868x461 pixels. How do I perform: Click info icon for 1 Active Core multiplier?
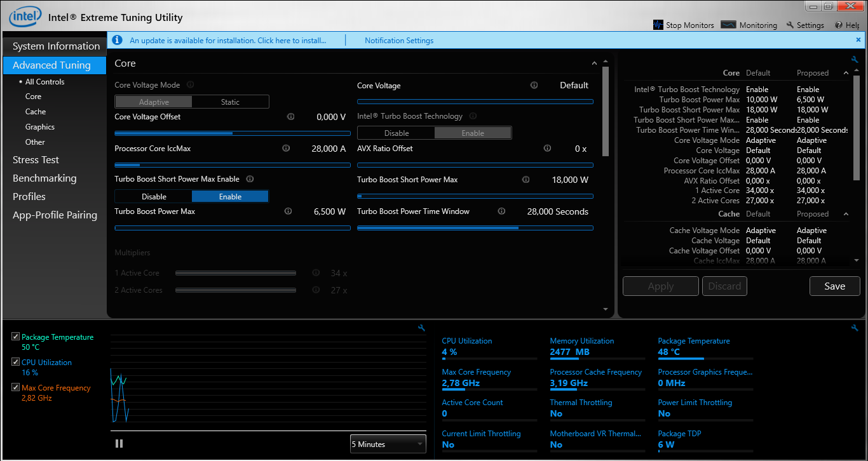point(316,273)
